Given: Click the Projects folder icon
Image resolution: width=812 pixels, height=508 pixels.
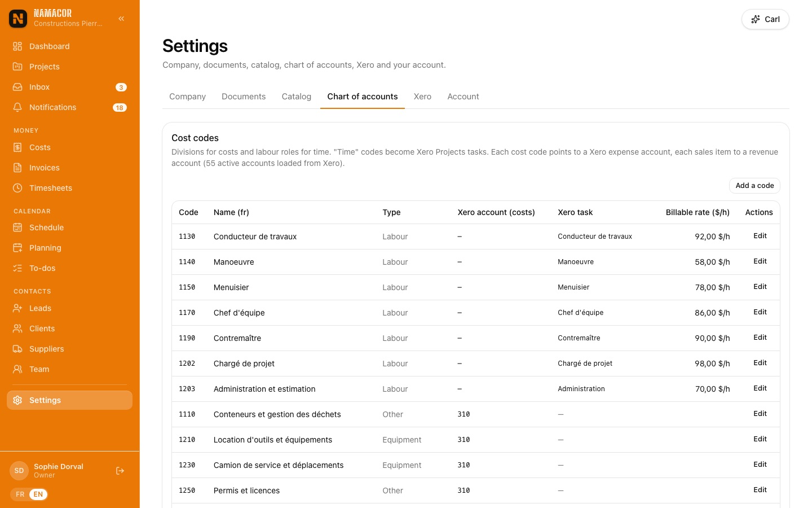Looking at the screenshot, I should (x=17, y=67).
